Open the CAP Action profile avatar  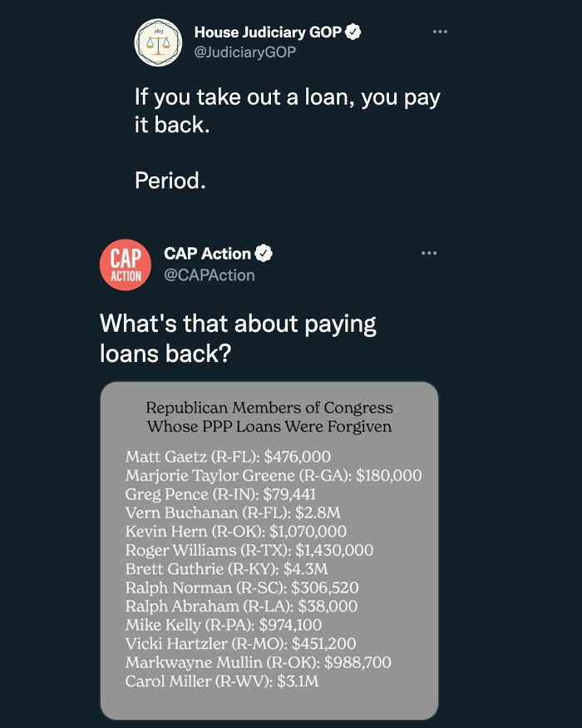pos(126,265)
